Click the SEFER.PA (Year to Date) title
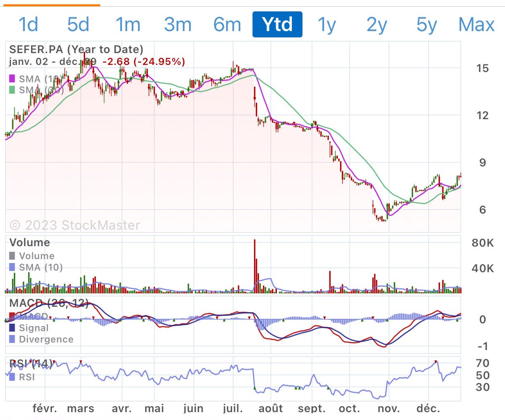505x420 pixels. tap(76, 50)
